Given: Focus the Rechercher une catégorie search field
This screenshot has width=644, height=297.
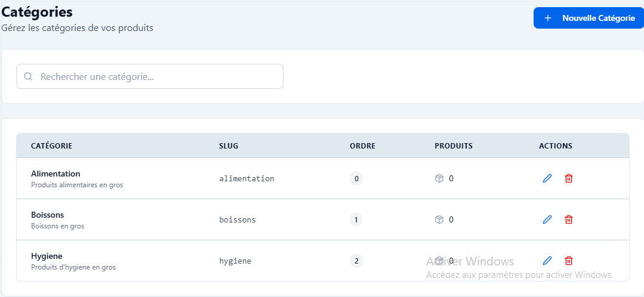Looking at the screenshot, I should (149, 76).
